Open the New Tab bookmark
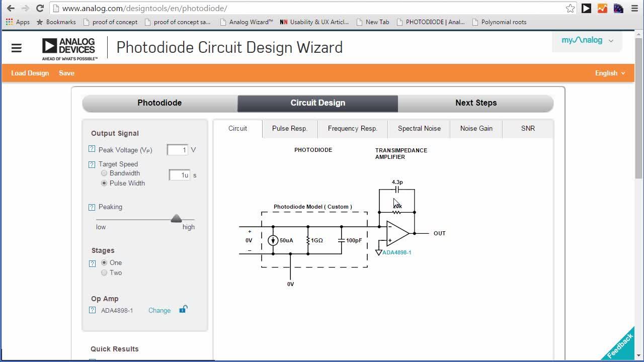This screenshot has width=644, height=362. tap(373, 22)
